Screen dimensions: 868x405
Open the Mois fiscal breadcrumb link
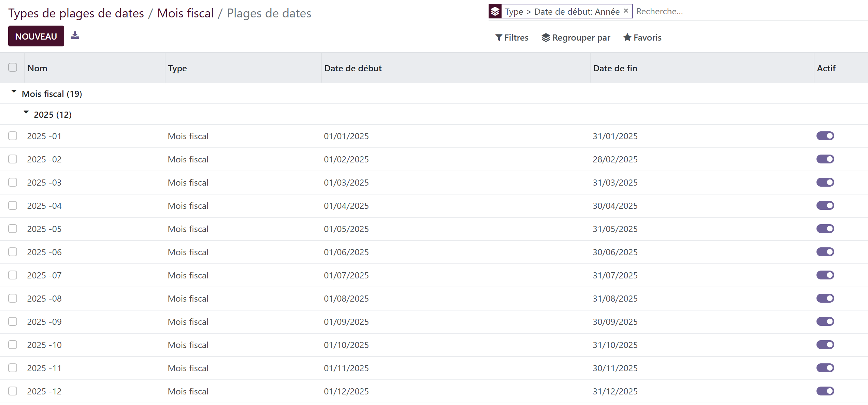point(185,13)
